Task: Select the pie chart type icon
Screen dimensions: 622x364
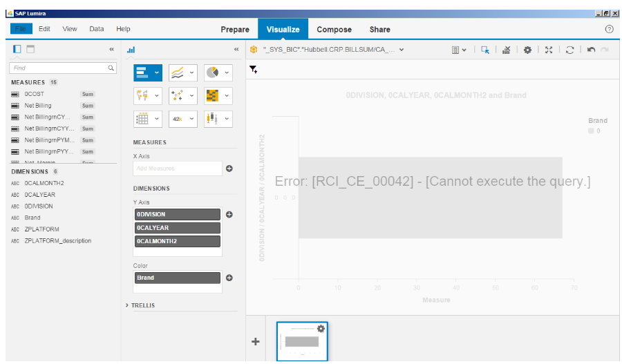Action: point(213,73)
